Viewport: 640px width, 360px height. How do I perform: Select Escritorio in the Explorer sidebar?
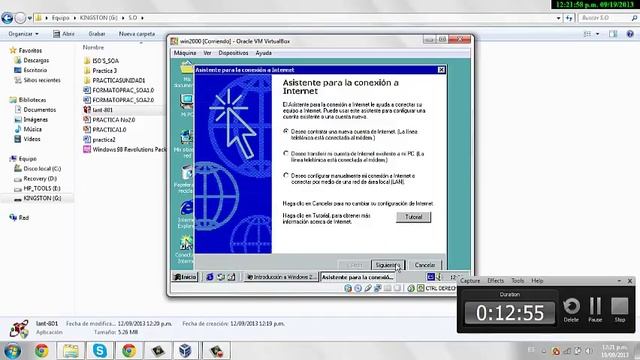pyautogui.click(x=35, y=70)
